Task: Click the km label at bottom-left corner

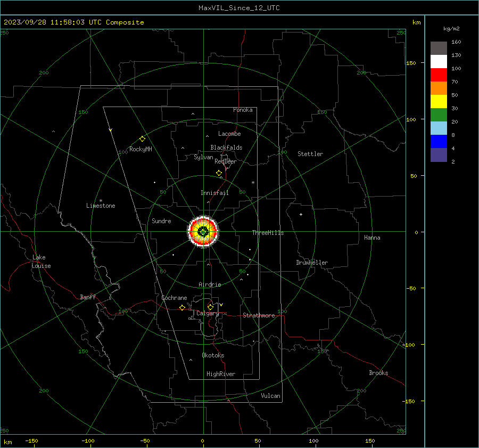Action: 7,442
